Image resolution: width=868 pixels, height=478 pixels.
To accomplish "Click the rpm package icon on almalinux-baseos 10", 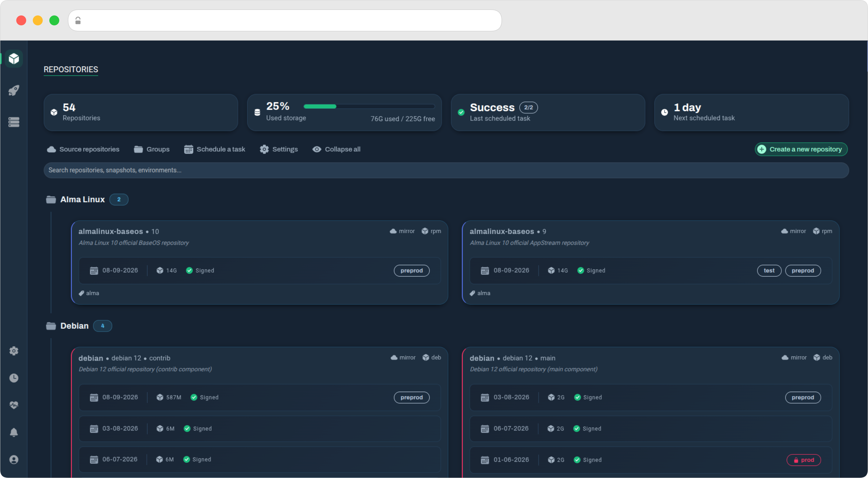I will click(425, 231).
